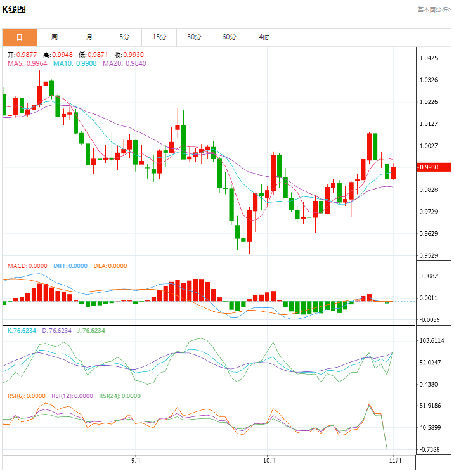Open the 30分 interval tab
This screenshot has height=476, width=454.
coord(194,37)
